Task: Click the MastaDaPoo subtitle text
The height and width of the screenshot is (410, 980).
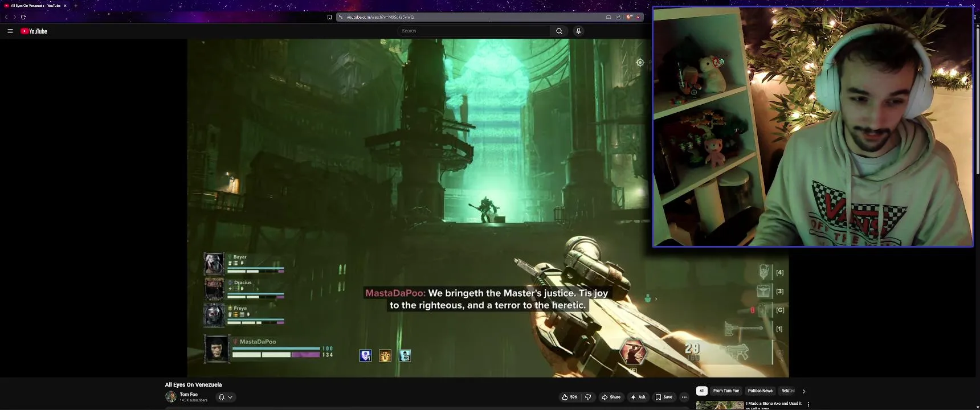Action: click(x=487, y=299)
